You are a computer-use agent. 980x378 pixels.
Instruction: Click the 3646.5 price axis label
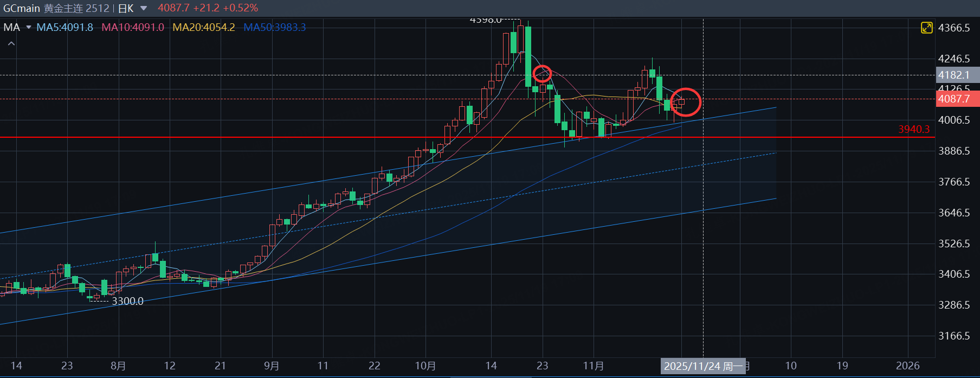[x=954, y=213]
